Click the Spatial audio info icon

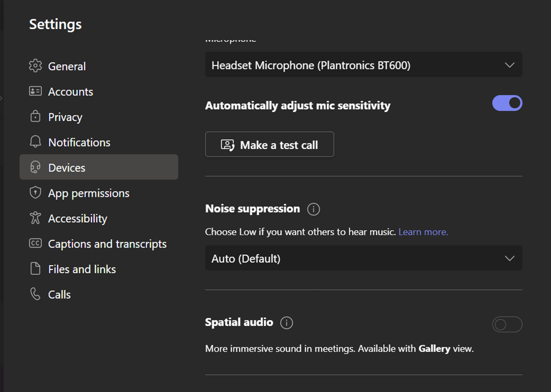point(287,323)
